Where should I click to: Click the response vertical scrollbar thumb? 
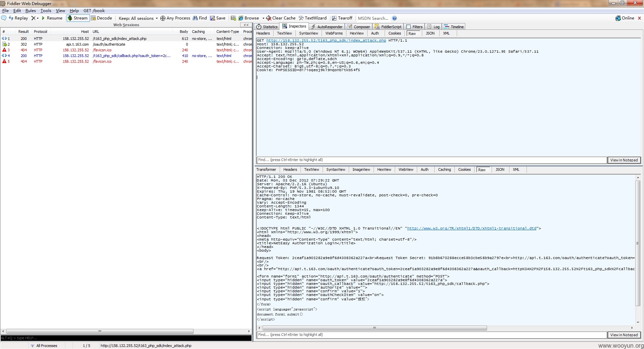(x=638, y=243)
